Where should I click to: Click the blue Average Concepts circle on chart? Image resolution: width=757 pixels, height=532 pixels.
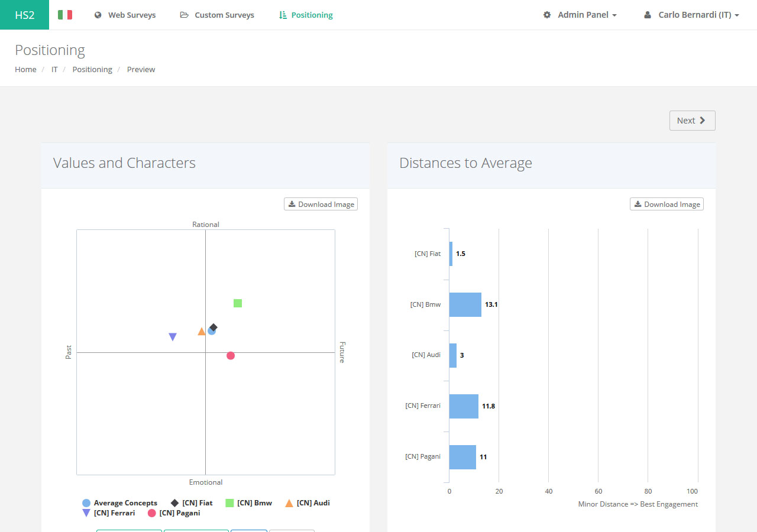211,331
